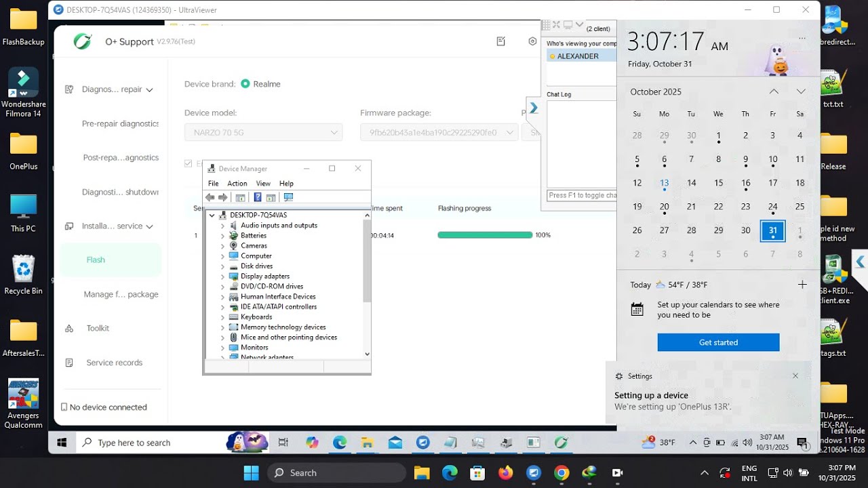Open Copilot icon on remote taskbar

coord(312,443)
